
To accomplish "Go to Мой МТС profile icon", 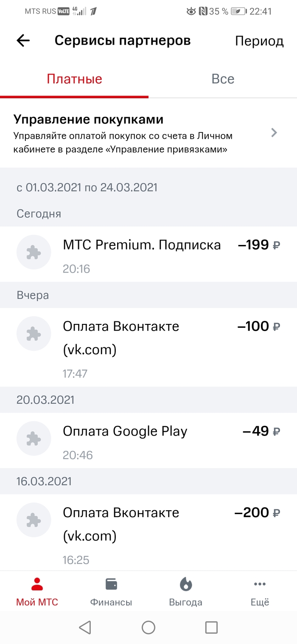I will 37,585.
